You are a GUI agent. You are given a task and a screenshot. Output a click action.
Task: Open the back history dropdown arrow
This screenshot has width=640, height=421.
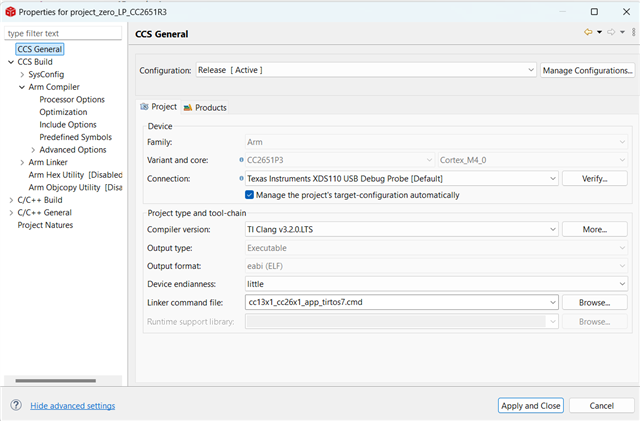600,32
